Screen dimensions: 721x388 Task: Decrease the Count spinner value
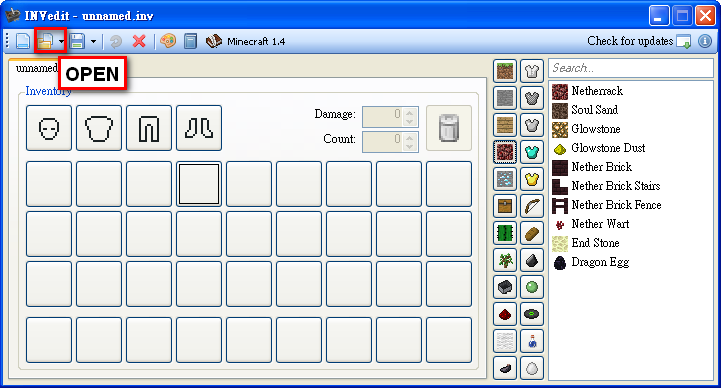click(410, 147)
